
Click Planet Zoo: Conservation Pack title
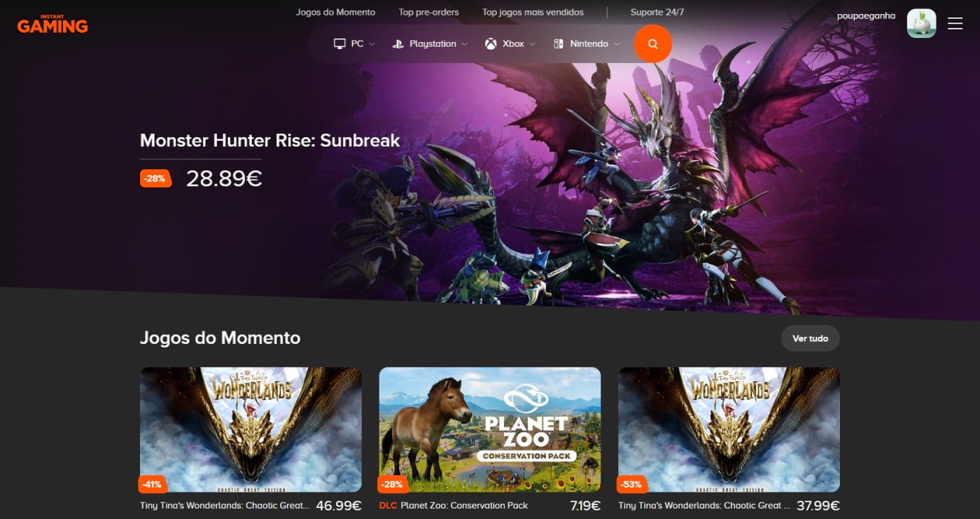click(464, 505)
